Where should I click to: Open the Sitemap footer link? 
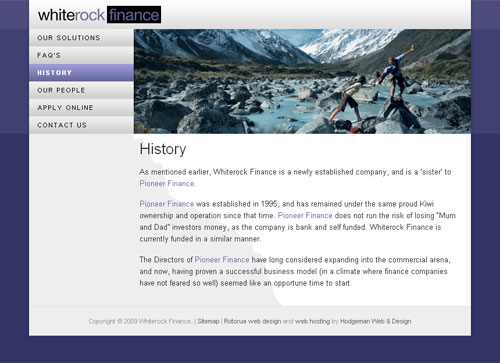[x=208, y=321]
